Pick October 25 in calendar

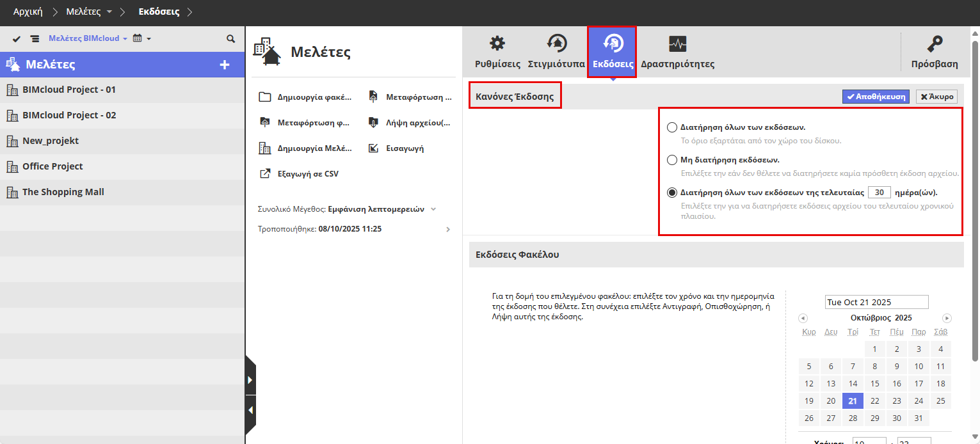pos(940,400)
